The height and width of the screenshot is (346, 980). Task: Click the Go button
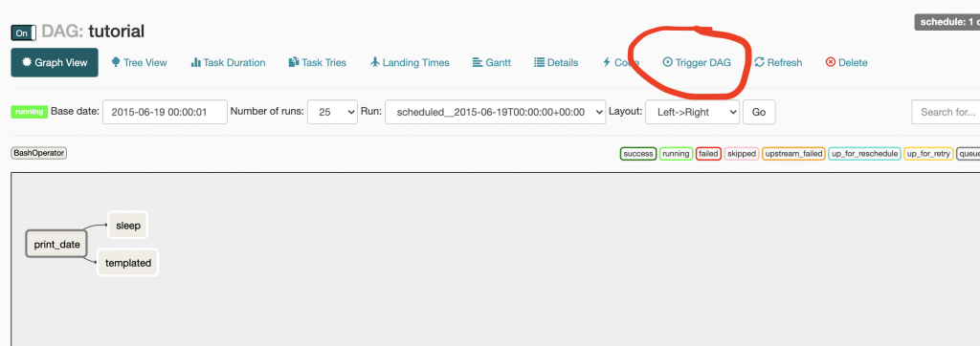759,112
